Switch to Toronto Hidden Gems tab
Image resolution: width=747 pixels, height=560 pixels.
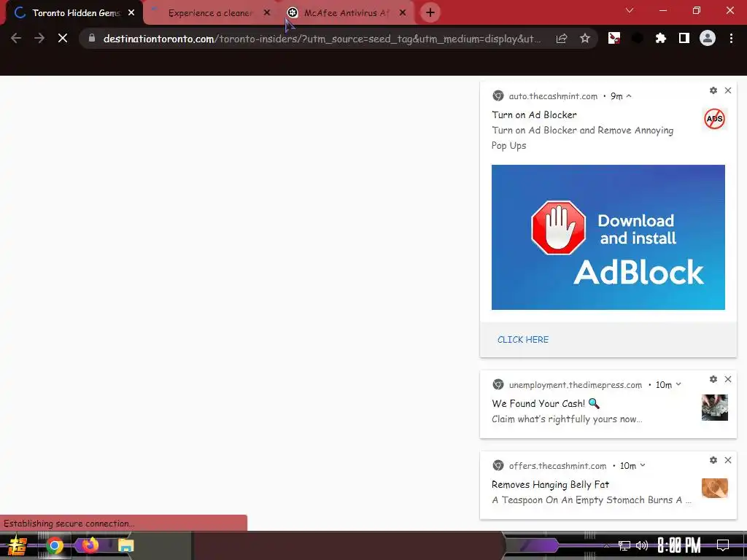click(71, 13)
